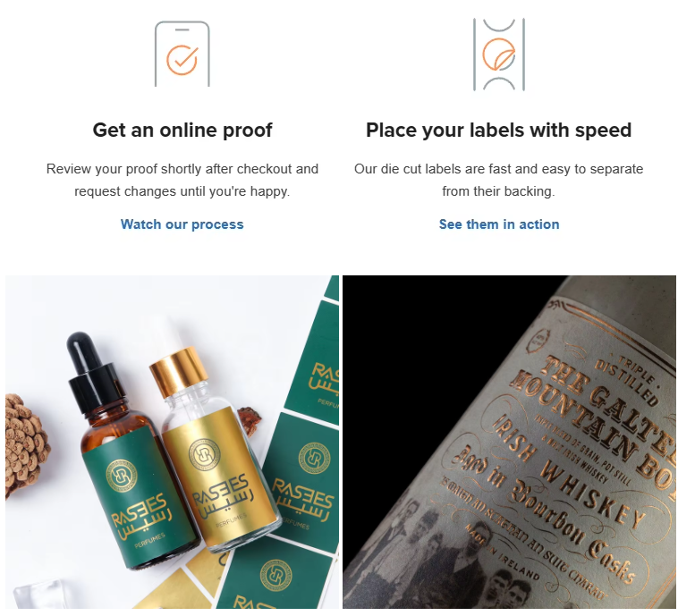Open the "Watch our process" link

click(x=182, y=224)
